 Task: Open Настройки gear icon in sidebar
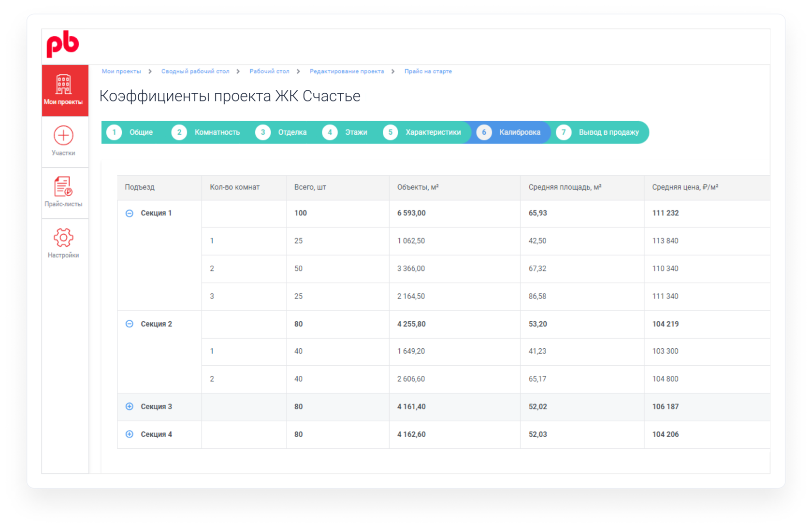[63, 237]
